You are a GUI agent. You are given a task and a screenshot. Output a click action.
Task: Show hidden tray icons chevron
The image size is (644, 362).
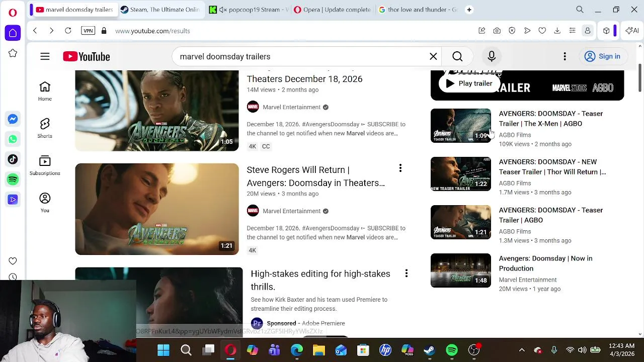pyautogui.click(x=522, y=350)
